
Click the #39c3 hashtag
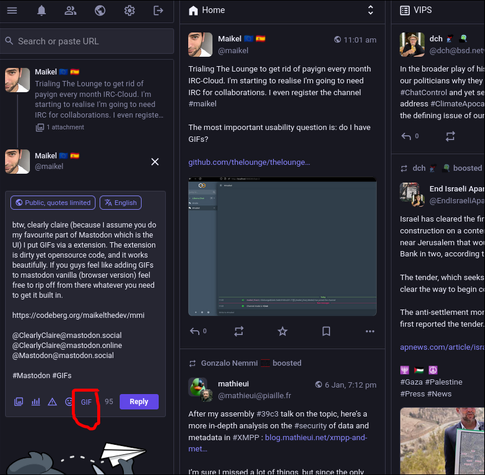pos(267,414)
